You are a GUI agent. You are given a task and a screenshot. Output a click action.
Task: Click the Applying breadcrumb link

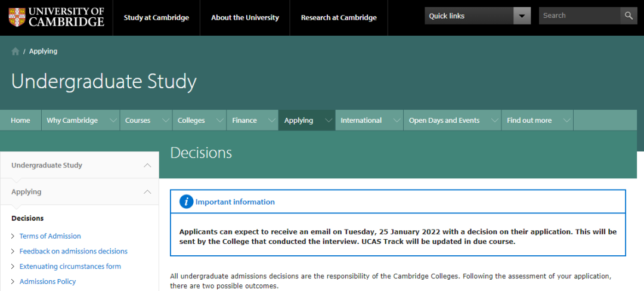pyautogui.click(x=43, y=51)
